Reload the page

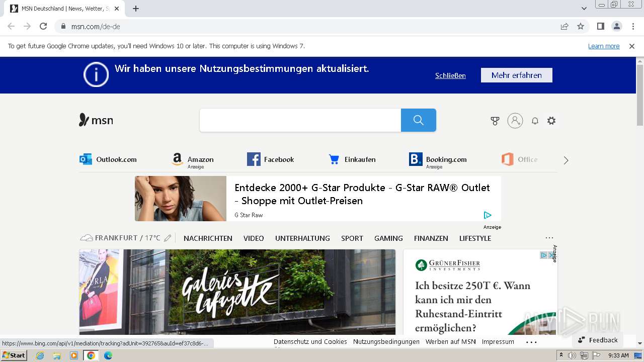pyautogui.click(x=43, y=26)
